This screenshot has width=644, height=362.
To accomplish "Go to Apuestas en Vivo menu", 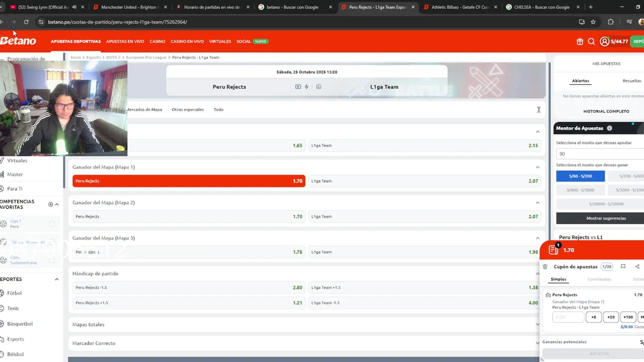I will [x=125, y=41].
